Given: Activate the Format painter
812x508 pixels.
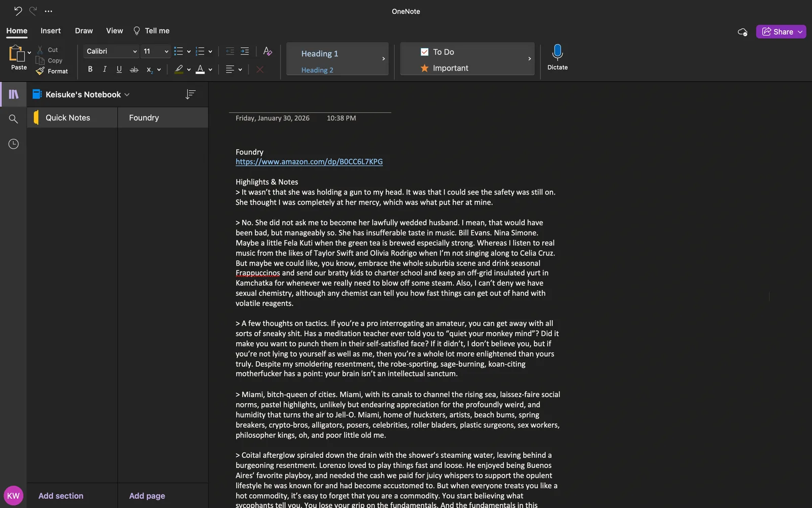Looking at the screenshot, I should pyautogui.click(x=52, y=71).
